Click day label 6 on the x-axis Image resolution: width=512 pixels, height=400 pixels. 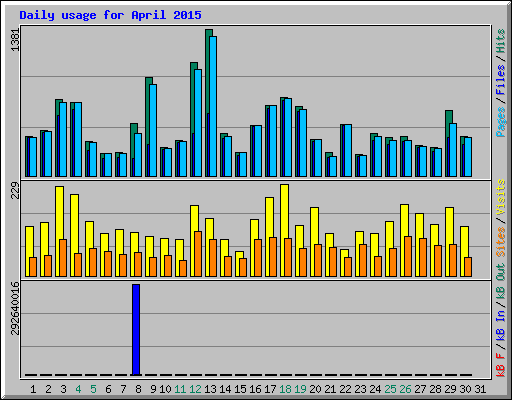[108, 389]
